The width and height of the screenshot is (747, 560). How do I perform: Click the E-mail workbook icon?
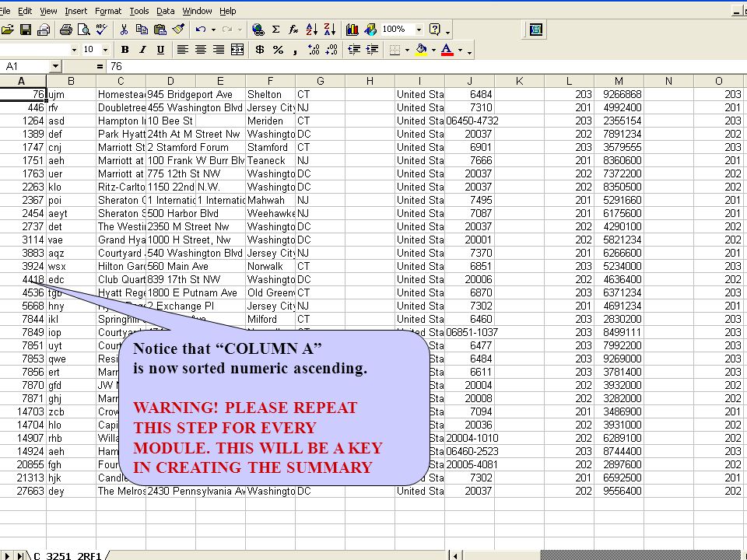[44, 30]
